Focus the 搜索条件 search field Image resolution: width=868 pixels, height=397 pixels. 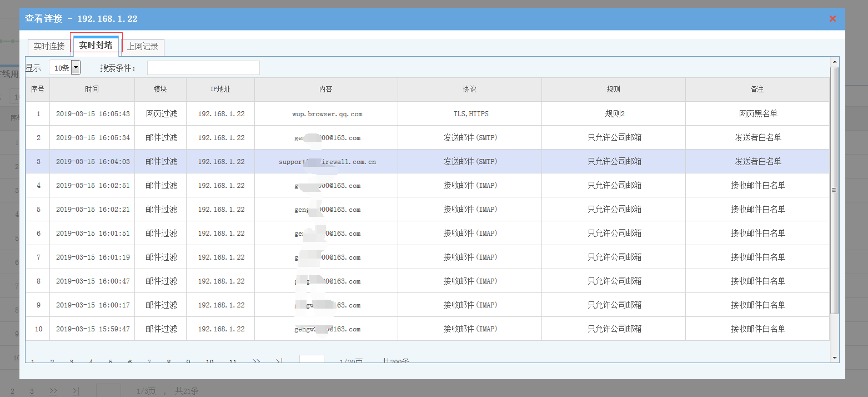(x=203, y=68)
